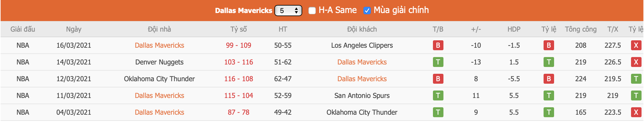The height and width of the screenshot is (124, 644).
Task: Click the red X badge in 16/03/2021 row
Action: pos(636,46)
